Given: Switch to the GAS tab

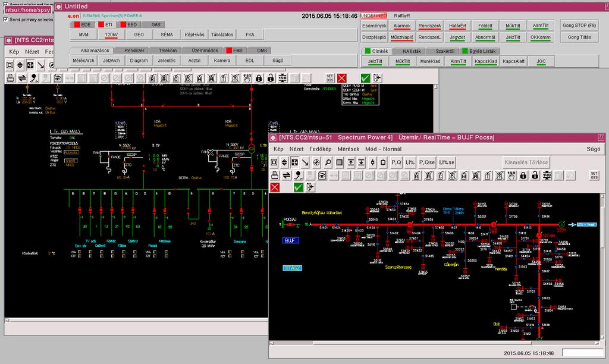Looking at the screenshot, I should pyautogui.click(x=153, y=24).
